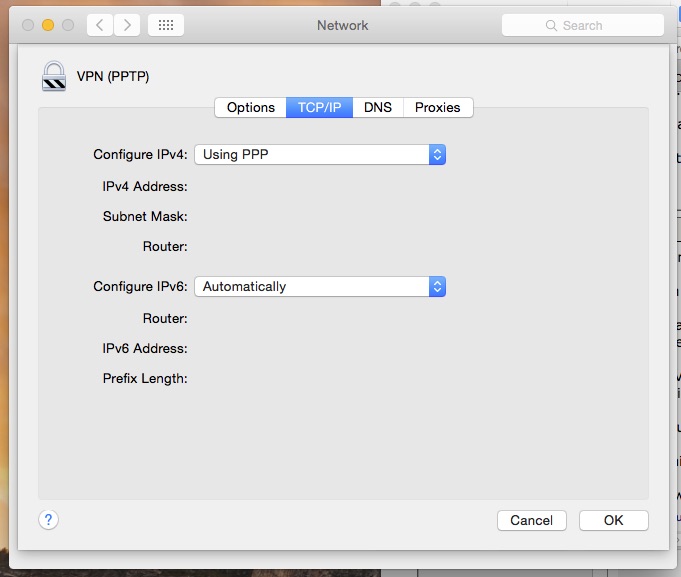Click the IPv4 Address label

(x=145, y=187)
